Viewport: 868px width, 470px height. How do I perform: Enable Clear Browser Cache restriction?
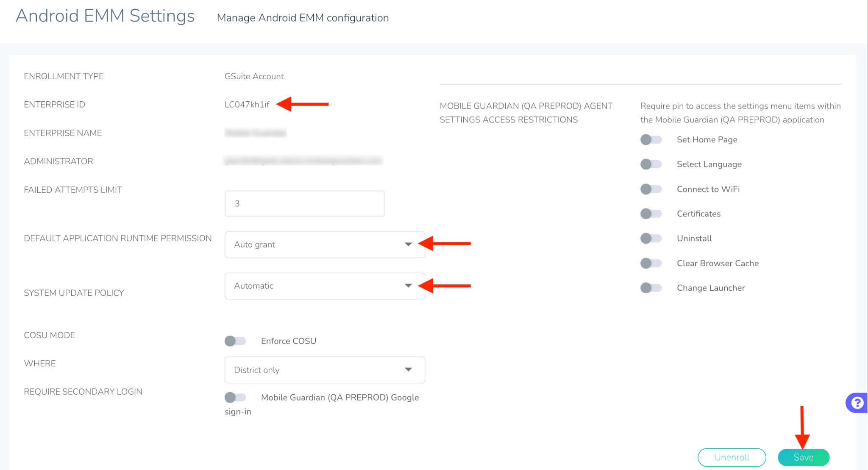click(x=651, y=263)
